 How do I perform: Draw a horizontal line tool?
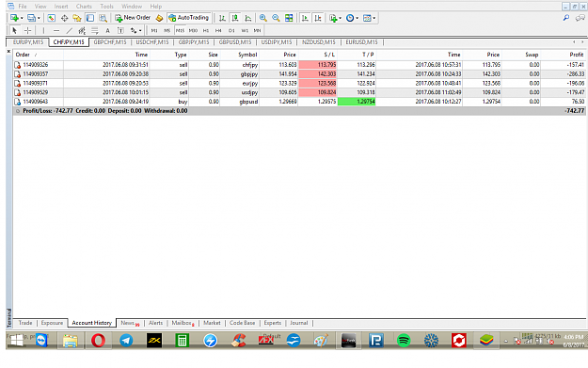coord(56,30)
